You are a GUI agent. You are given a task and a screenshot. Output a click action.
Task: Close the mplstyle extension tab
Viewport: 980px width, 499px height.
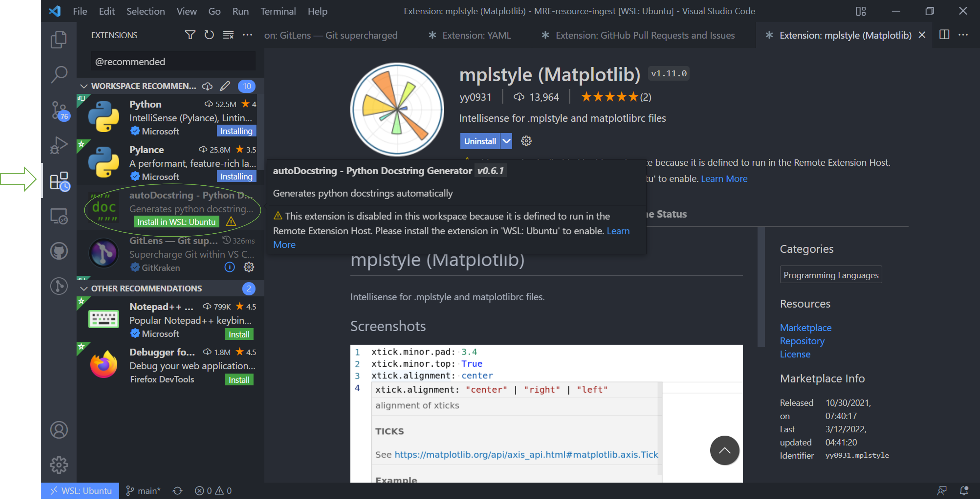coord(922,35)
